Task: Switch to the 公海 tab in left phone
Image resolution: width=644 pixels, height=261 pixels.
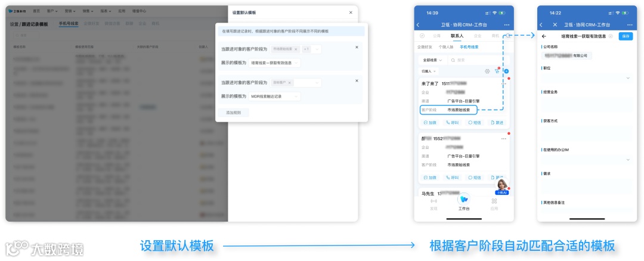Action: click(x=436, y=36)
